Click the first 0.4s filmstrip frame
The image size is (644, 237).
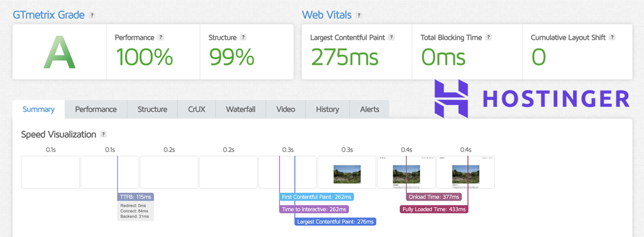[x=406, y=172]
